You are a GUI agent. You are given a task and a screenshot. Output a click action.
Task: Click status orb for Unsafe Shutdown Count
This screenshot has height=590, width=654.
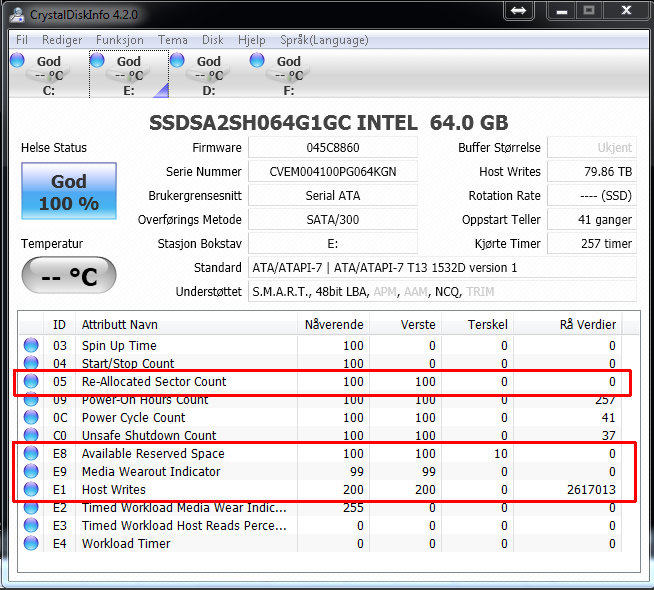[31, 434]
